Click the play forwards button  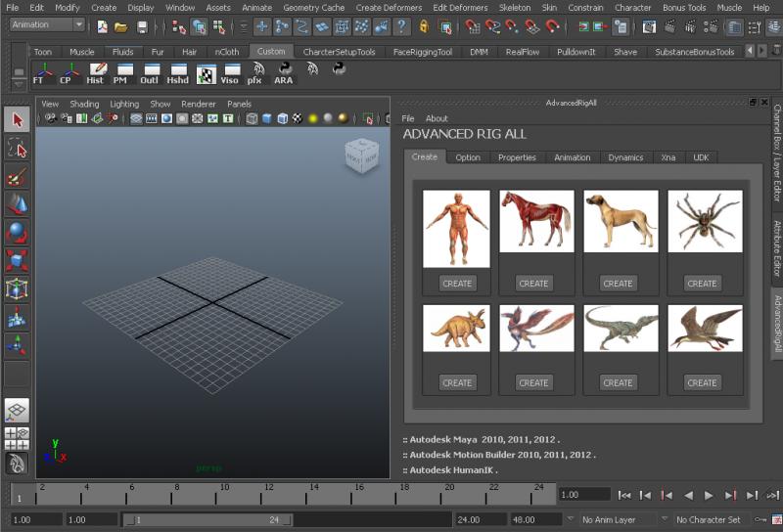708,495
